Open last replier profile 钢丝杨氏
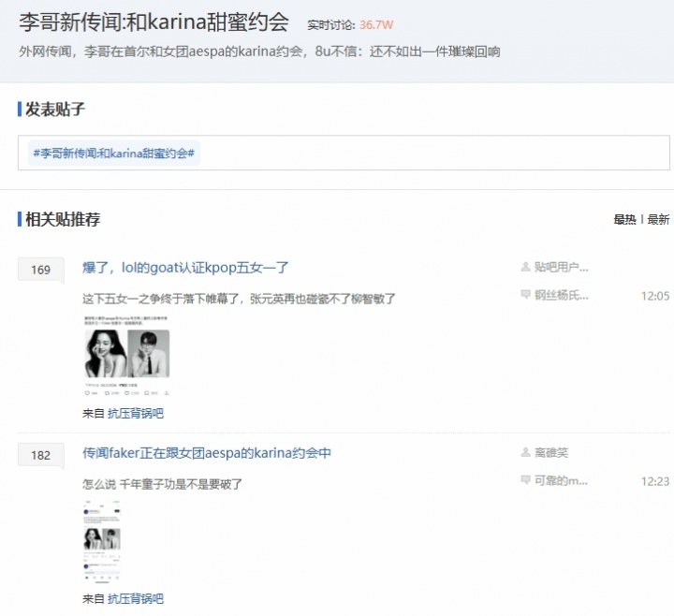Viewport: 674px width, 616px height. (562, 296)
